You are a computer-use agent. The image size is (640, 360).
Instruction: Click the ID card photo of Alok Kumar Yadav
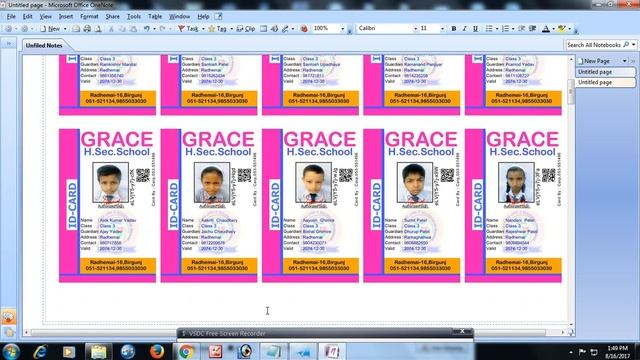[x=110, y=182]
